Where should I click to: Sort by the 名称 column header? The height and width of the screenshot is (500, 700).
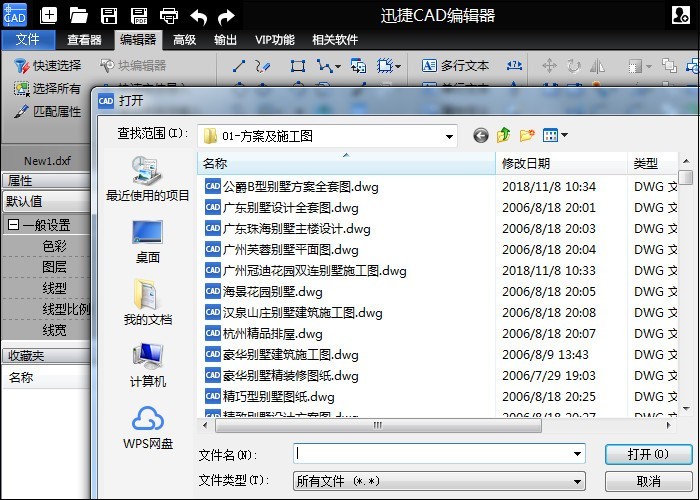pos(346,163)
